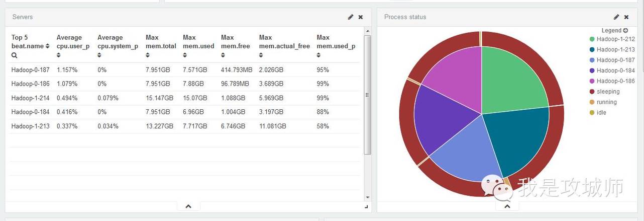This screenshot has width=644, height=221.
Task: Sort by Max mem.total column
Action: click(148, 55)
